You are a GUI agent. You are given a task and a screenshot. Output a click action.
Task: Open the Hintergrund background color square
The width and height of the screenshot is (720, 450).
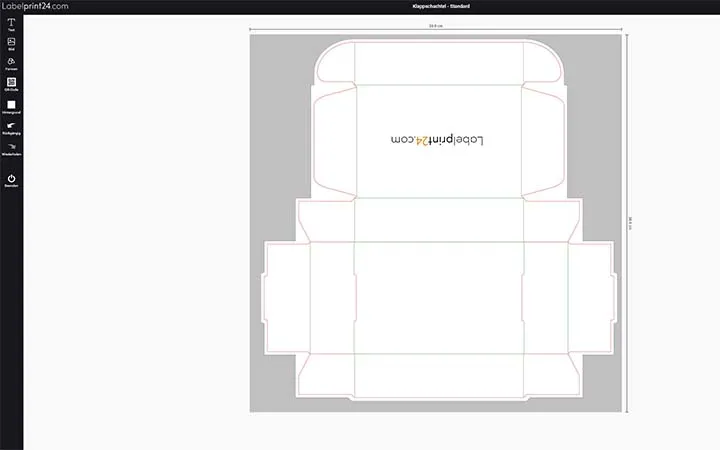[11, 105]
